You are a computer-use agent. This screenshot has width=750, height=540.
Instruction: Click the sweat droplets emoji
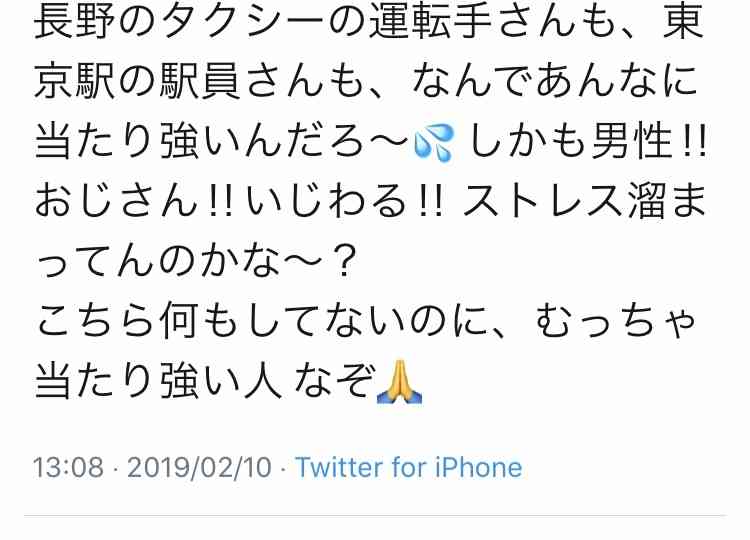click(x=433, y=143)
